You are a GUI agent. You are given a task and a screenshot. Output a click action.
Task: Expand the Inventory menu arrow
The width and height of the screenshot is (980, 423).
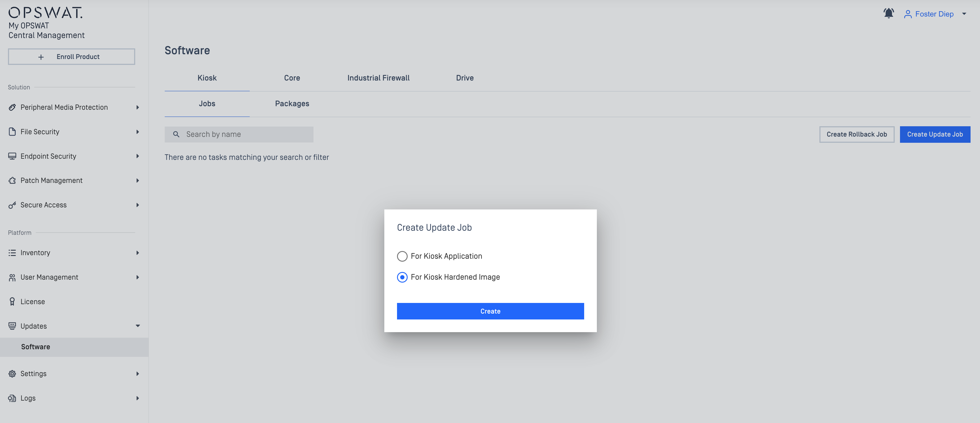(138, 253)
